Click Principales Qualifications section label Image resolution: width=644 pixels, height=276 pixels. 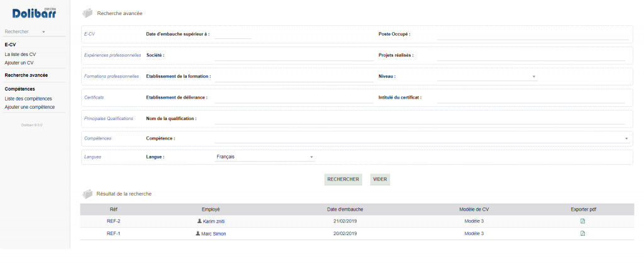(108, 119)
